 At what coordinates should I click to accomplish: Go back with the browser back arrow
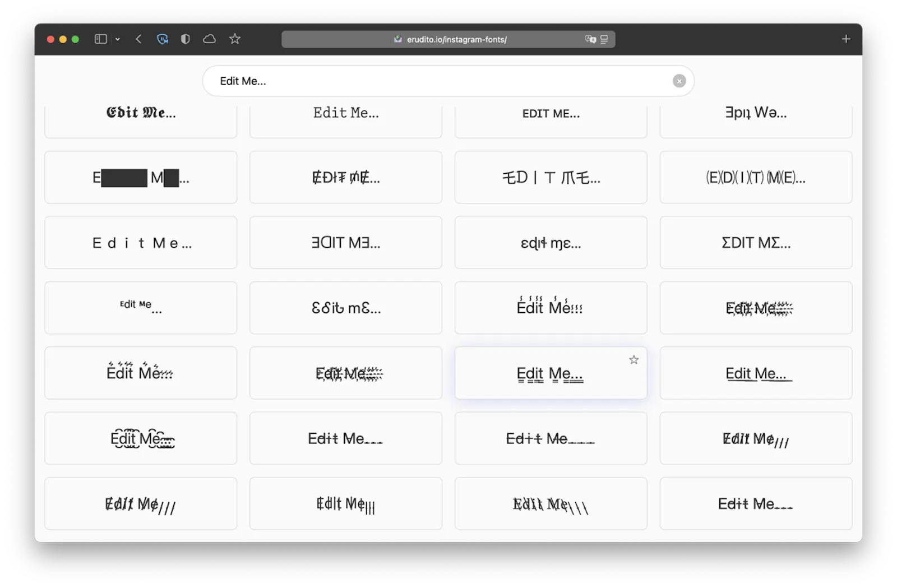click(x=138, y=39)
